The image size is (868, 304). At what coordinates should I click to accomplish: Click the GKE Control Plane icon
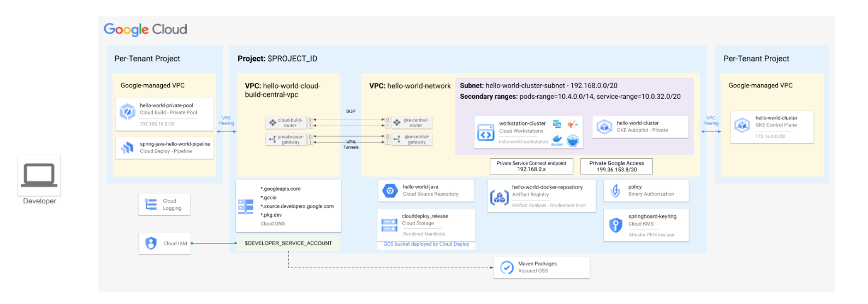742,125
